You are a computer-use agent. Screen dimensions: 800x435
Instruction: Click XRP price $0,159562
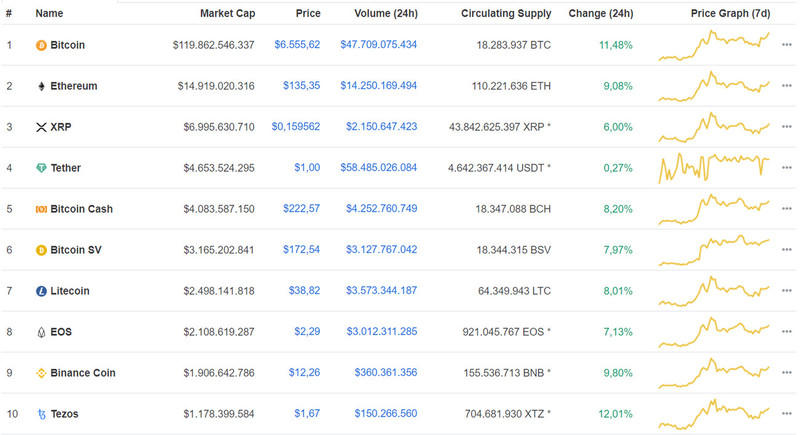[x=296, y=126]
